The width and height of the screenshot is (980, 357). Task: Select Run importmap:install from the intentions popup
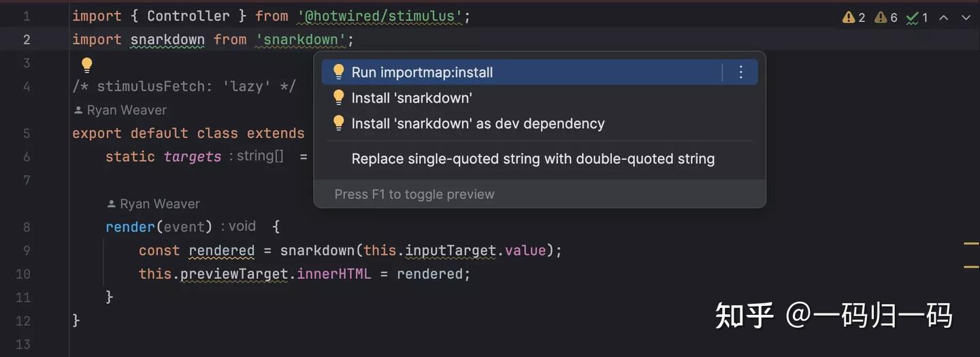pyautogui.click(x=422, y=72)
